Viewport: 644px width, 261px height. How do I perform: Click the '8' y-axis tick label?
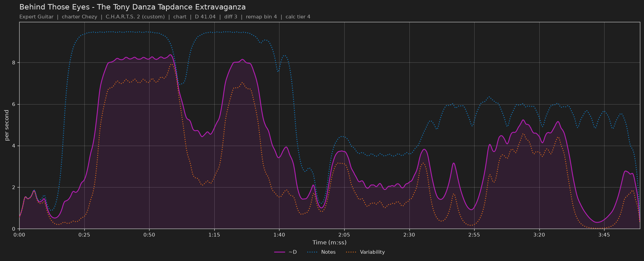[x=14, y=63]
